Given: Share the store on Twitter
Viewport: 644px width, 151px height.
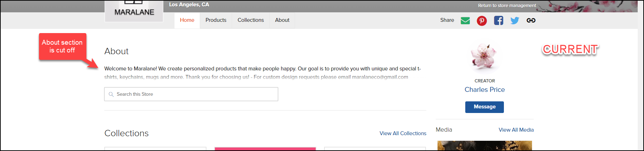Looking at the screenshot, I should click(515, 20).
